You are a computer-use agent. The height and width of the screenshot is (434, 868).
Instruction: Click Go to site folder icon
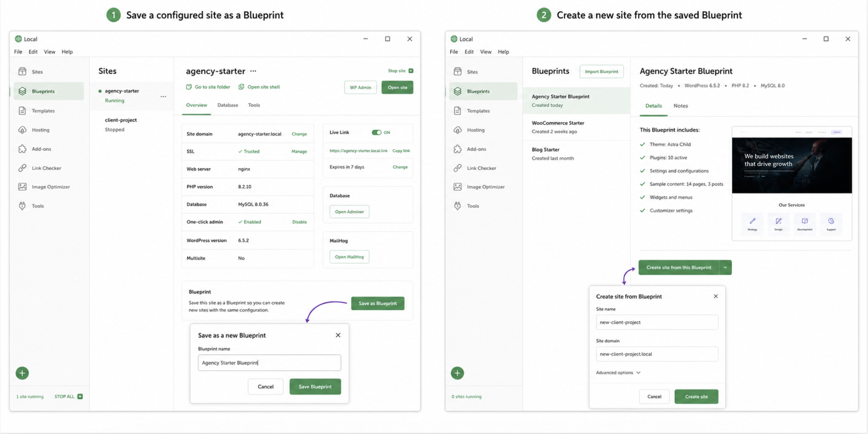189,87
